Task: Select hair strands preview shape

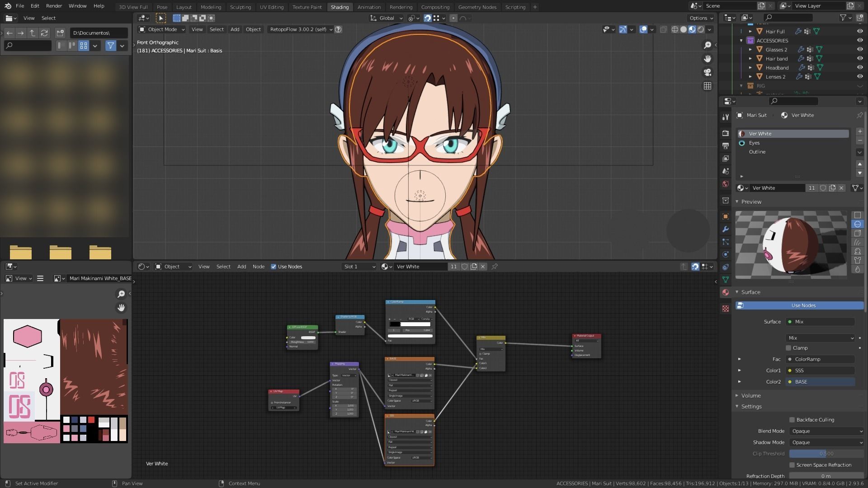Action: 857,242
